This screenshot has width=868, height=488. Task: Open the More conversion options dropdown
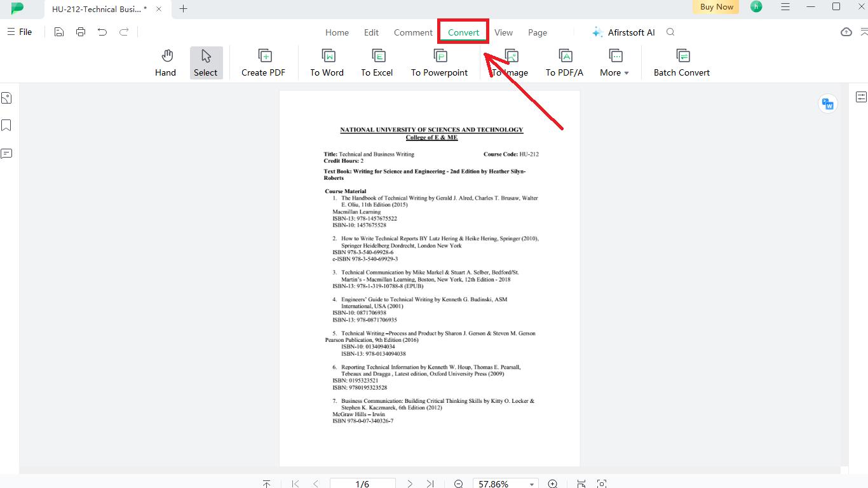point(614,63)
